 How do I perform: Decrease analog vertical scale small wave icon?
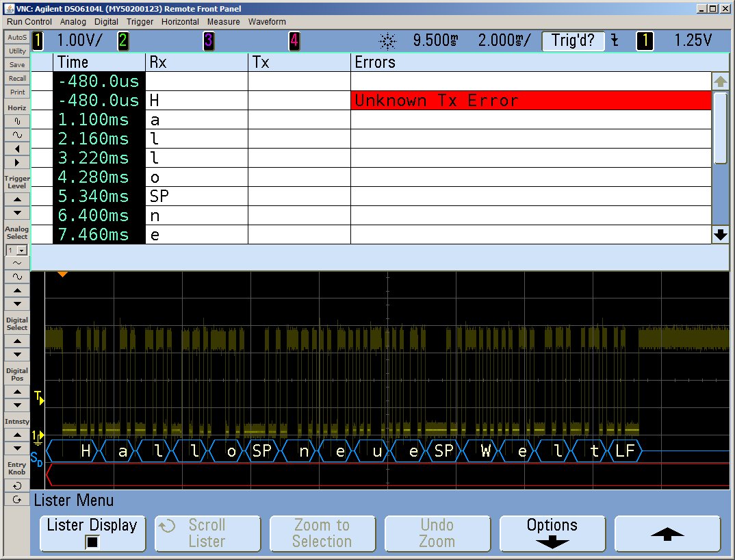point(17,263)
